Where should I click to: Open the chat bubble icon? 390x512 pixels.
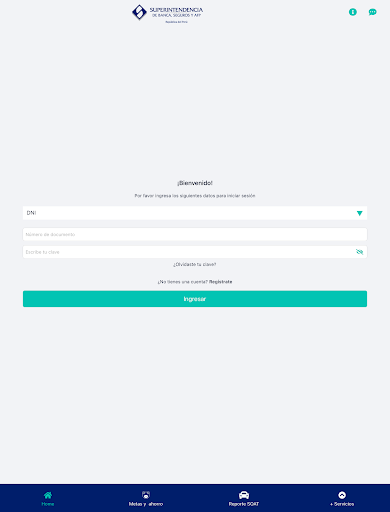[x=372, y=12]
